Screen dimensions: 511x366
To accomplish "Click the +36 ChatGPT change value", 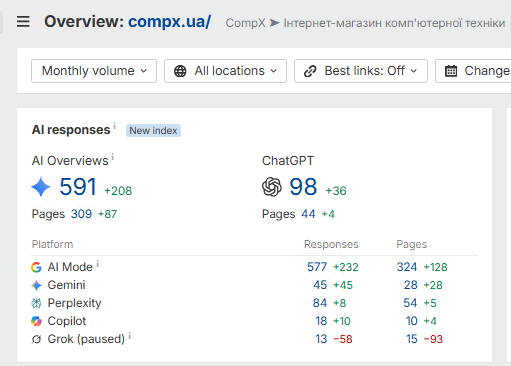I will click(x=336, y=191).
